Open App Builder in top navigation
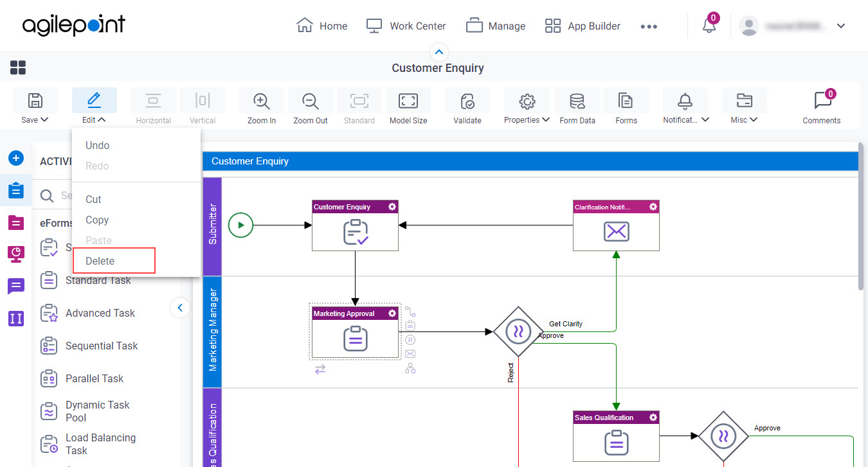Screen dimensions: 868x467 coord(583,26)
